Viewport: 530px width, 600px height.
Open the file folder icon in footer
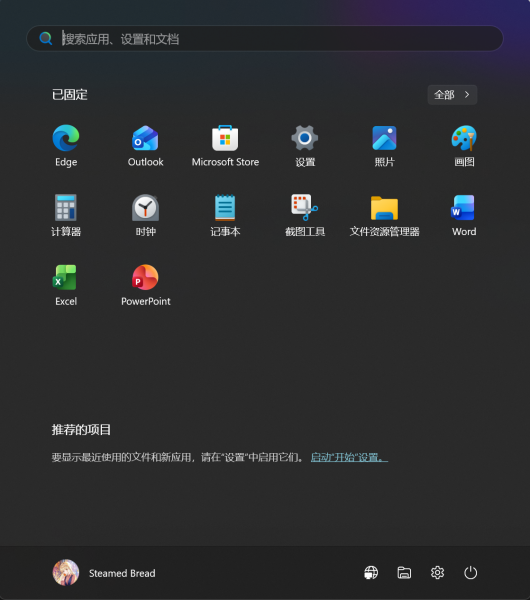coord(404,573)
